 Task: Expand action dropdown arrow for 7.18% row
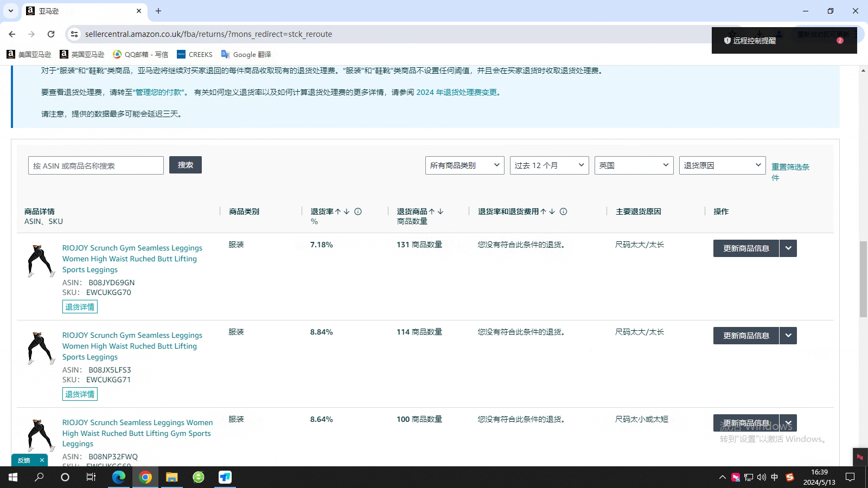click(788, 248)
